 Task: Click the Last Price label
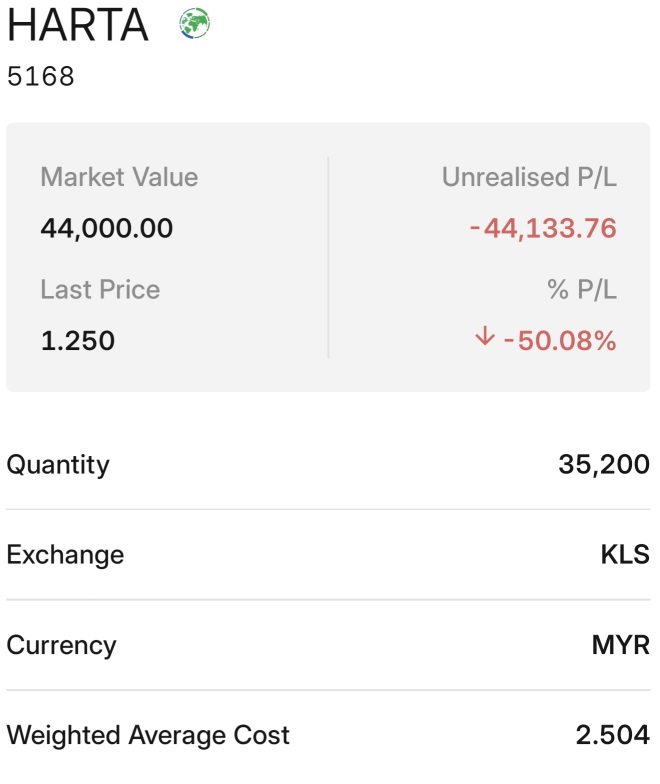tap(100, 290)
